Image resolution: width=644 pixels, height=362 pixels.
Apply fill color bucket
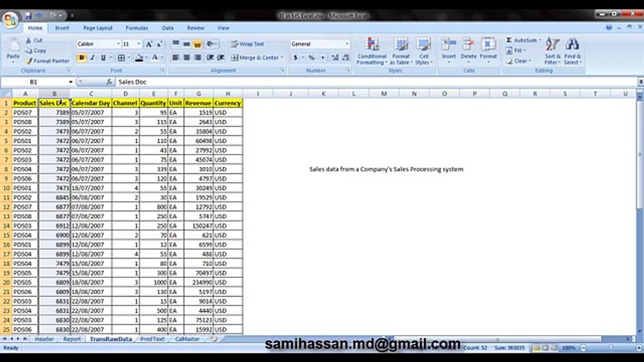pyautogui.click(x=139, y=58)
